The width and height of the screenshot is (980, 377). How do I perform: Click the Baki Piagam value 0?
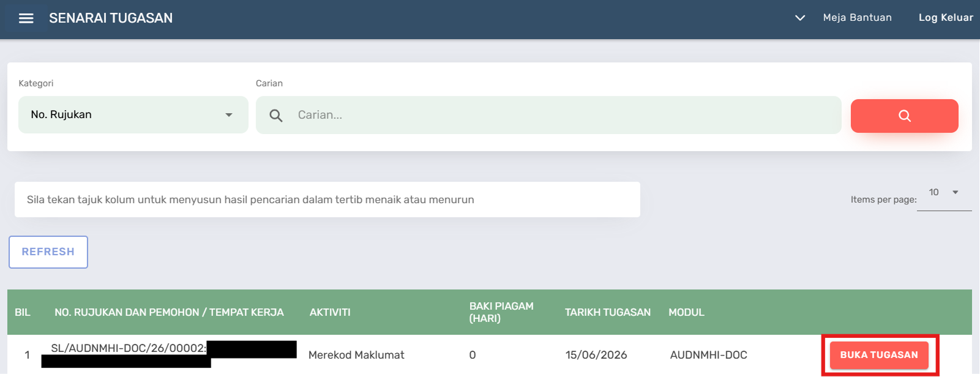pos(473,355)
